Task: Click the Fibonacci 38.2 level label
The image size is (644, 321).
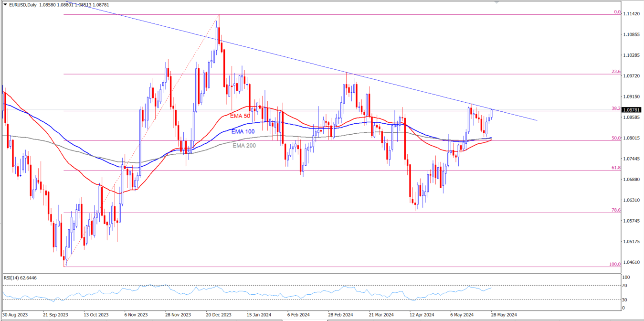Action: [x=616, y=108]
